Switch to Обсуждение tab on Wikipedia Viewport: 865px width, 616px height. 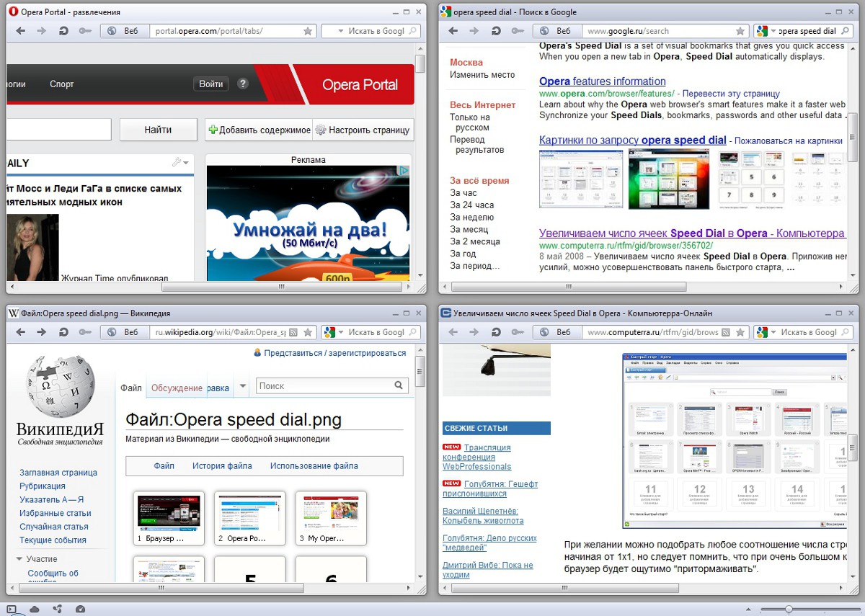(177, 388)
